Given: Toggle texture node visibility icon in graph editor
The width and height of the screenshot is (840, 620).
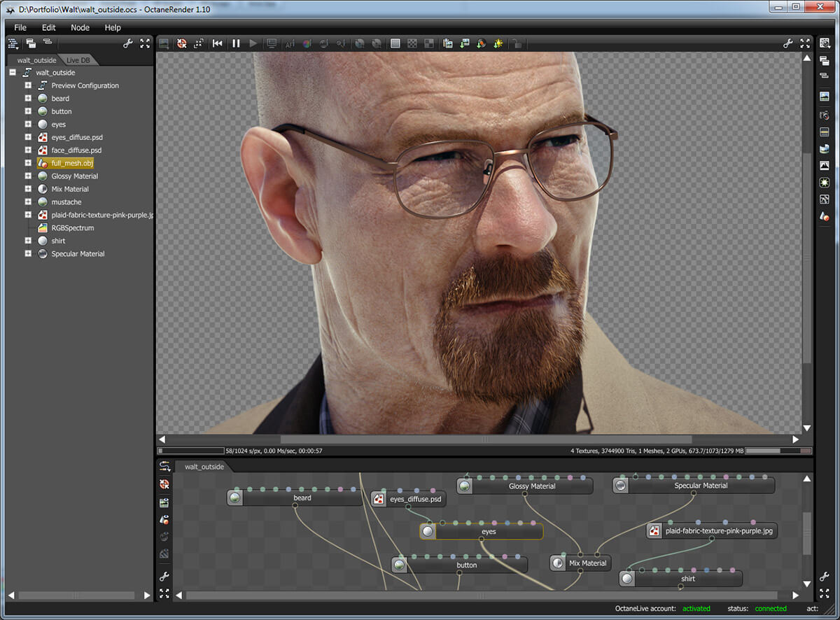Looking at the screenshot, I should pos(164,502).
